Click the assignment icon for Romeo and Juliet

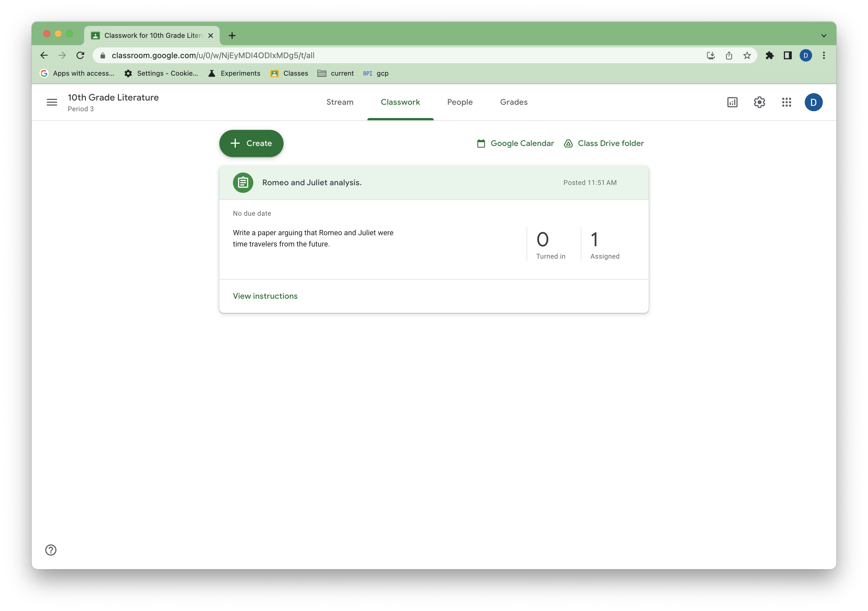pos(243,182)
